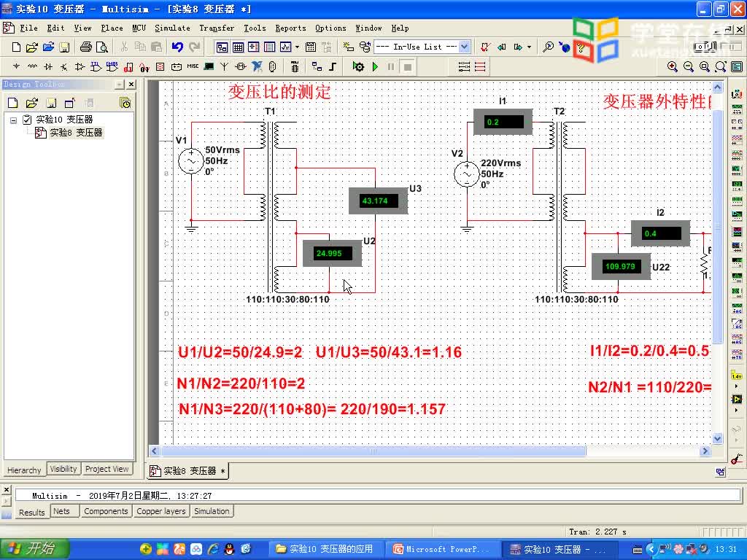Place a MISC component
The height and width of the screenshot is (560, 747).
coord(193,66)
